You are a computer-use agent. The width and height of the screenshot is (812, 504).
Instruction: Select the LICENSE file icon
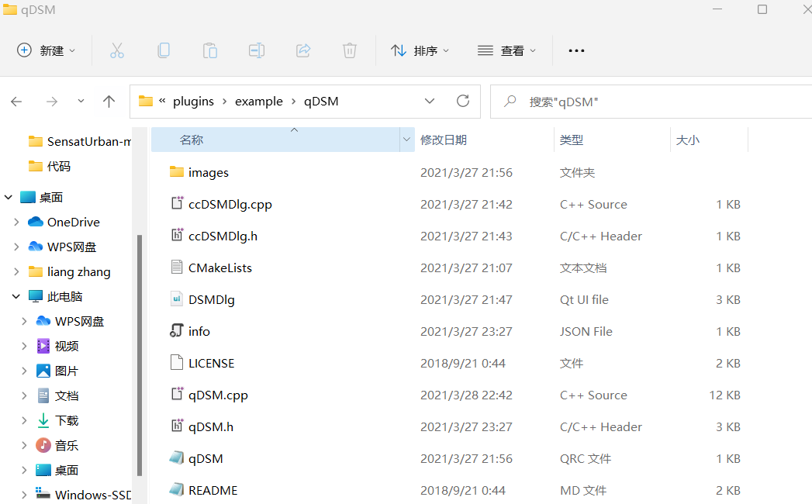(x=177, y=363)
